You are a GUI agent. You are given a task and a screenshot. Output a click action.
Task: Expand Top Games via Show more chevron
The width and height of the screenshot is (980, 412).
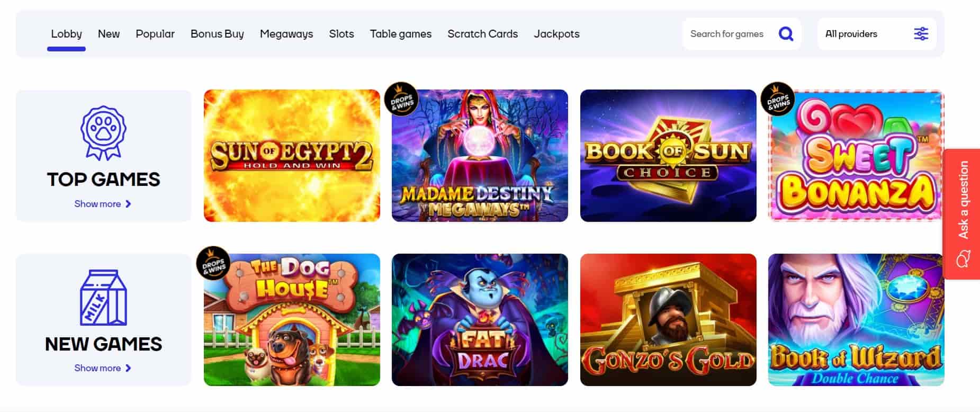tap(128, 204)
